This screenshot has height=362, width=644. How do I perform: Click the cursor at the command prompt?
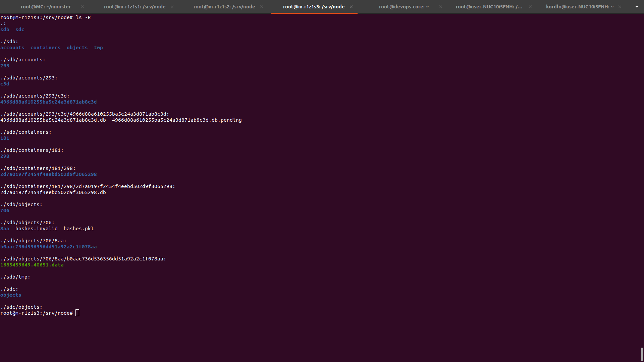[77, 313]
